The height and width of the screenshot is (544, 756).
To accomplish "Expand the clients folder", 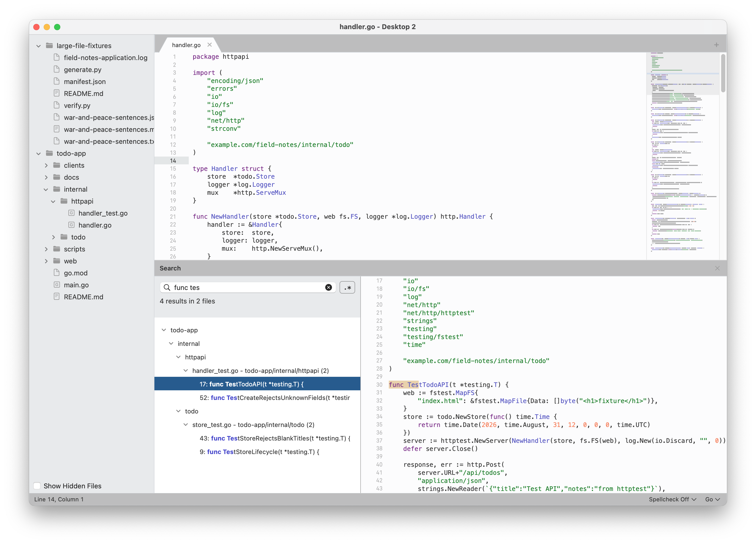I will click(46, 165).
